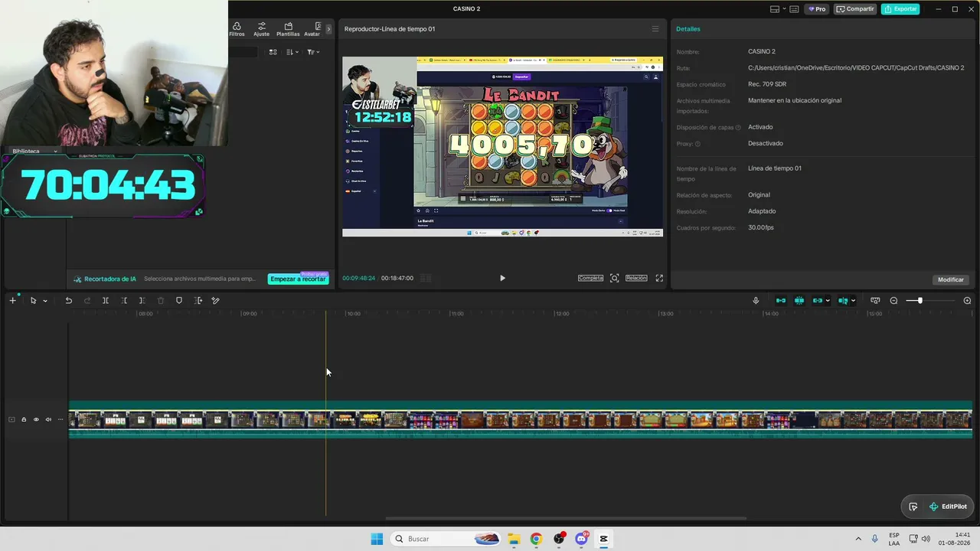
Task: Click Empezar a recortar button
Action: (x=298, y=279)
